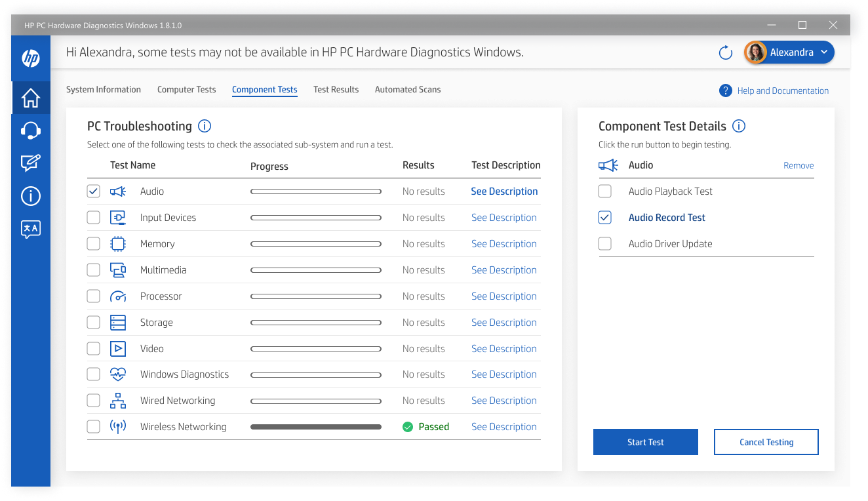
Task: Click the Processor gauge icon
Action: tap(118, 296)
